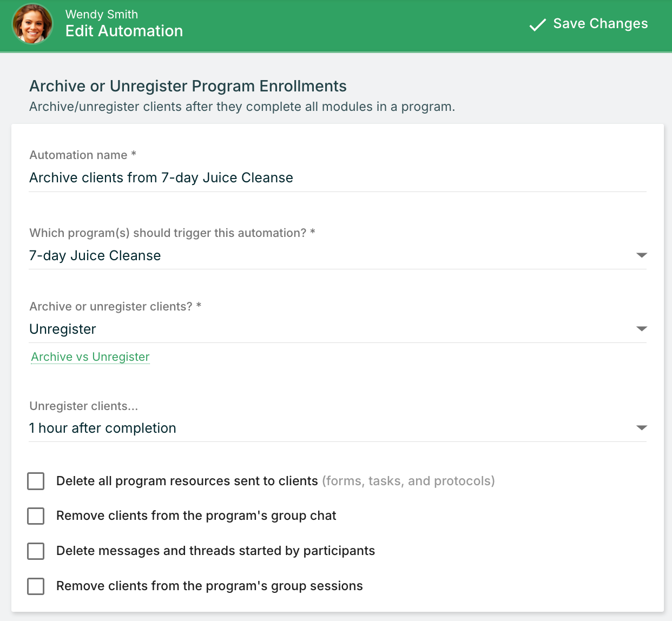This screenshot has height=621, width=672.
Task: Click the 'Archive or Unregister Program Enrollments' heading
Action: click(188, 86)
